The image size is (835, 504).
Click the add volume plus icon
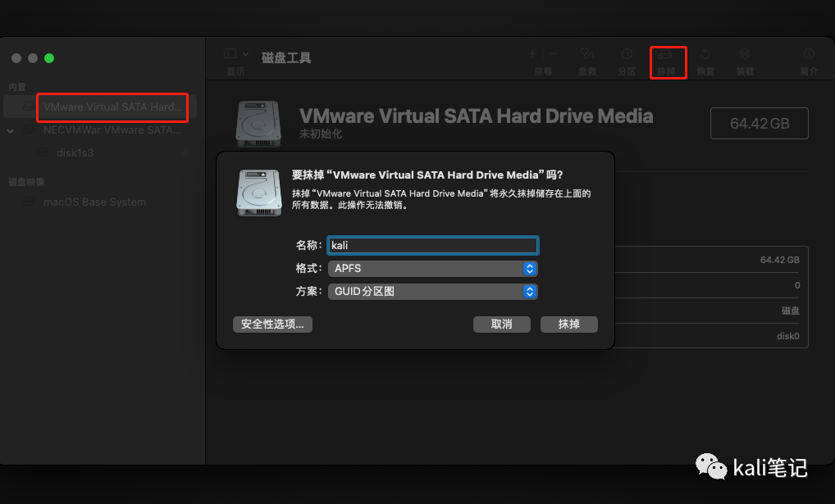click(x=532, y=54)
